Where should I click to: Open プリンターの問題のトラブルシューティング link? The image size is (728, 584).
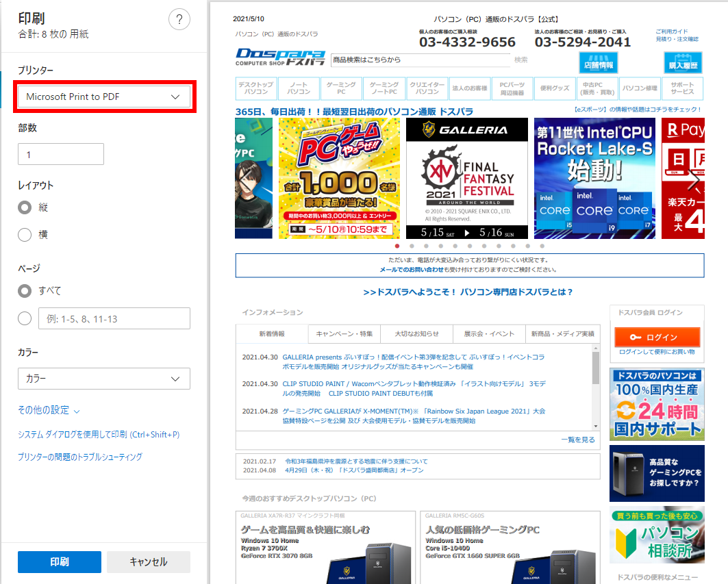(80, 457)
